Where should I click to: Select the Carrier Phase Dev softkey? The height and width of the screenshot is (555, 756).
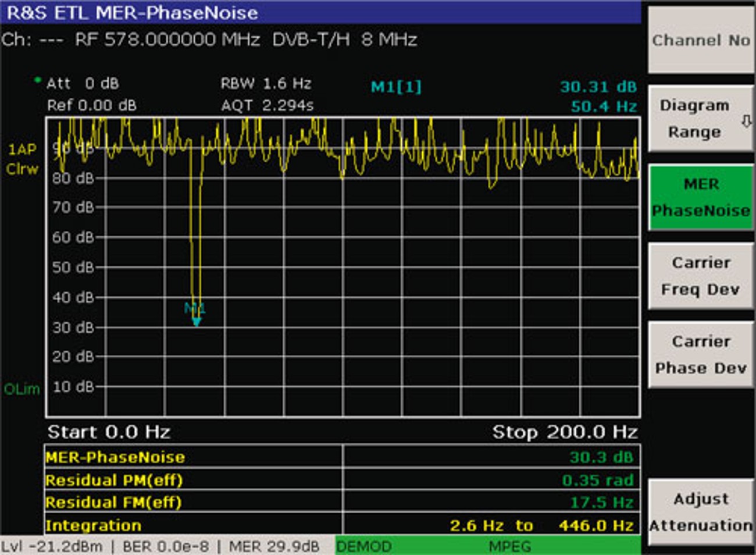point(701,354)
